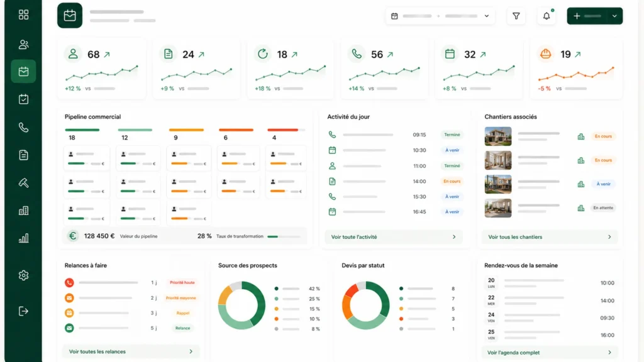
Task: Select the devis legend row with 8
Action: 427,288
